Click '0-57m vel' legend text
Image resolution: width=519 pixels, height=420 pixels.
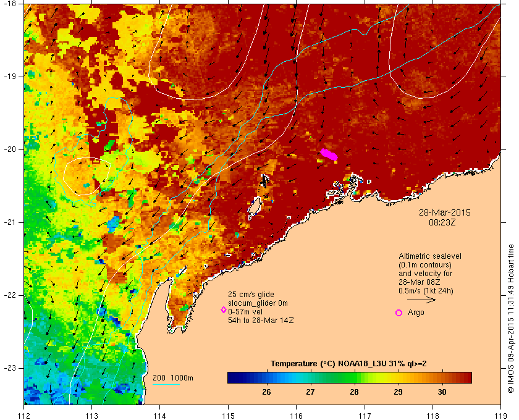click(x=245, y=312)
